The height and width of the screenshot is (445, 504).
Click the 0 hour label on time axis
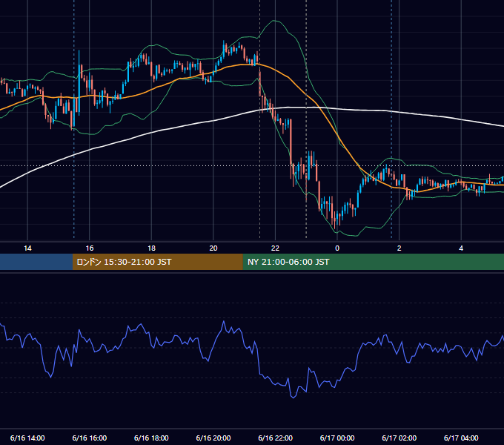337,248
